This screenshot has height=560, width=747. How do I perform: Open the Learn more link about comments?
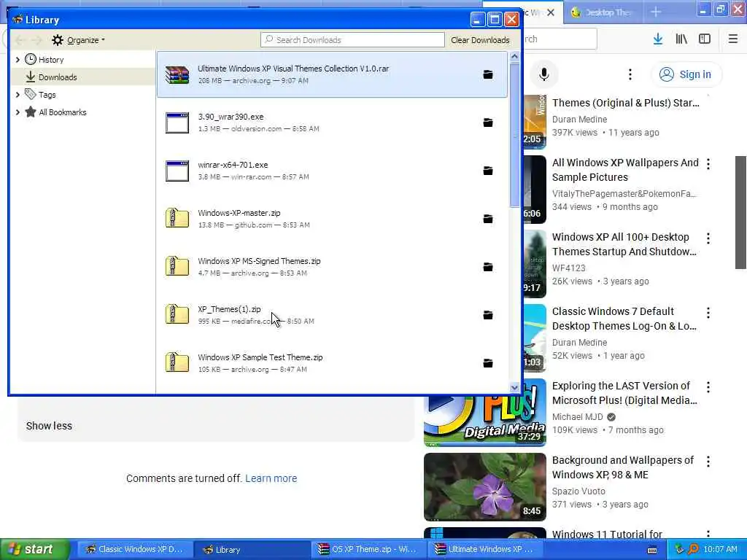[271, 478]
